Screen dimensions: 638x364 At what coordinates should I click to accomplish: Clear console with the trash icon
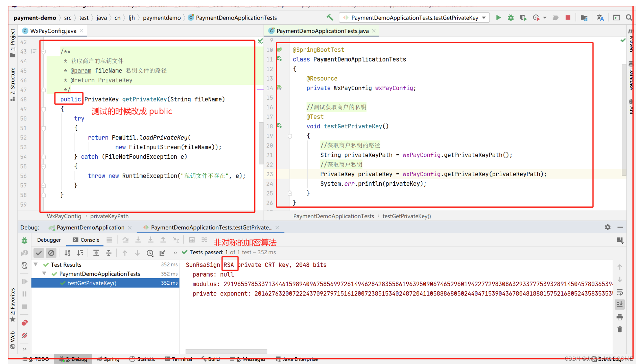(x=619, y=329)
